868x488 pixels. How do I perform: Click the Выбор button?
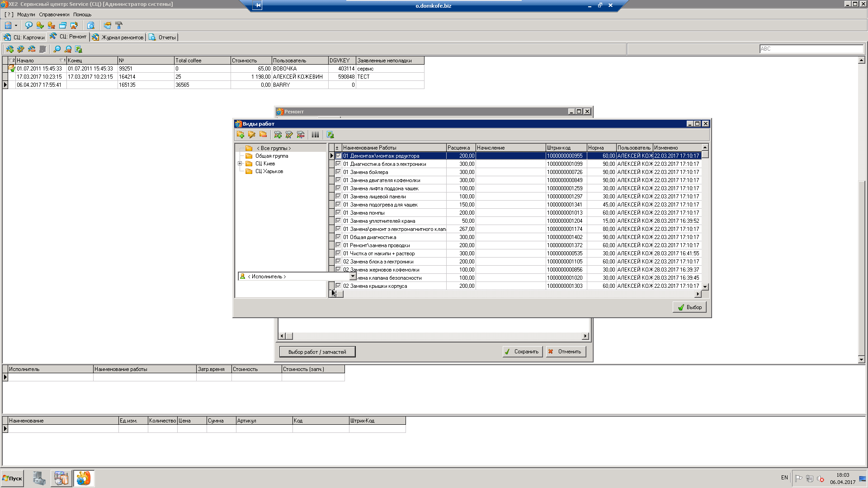pyautogui.click(x=689, y=307)
